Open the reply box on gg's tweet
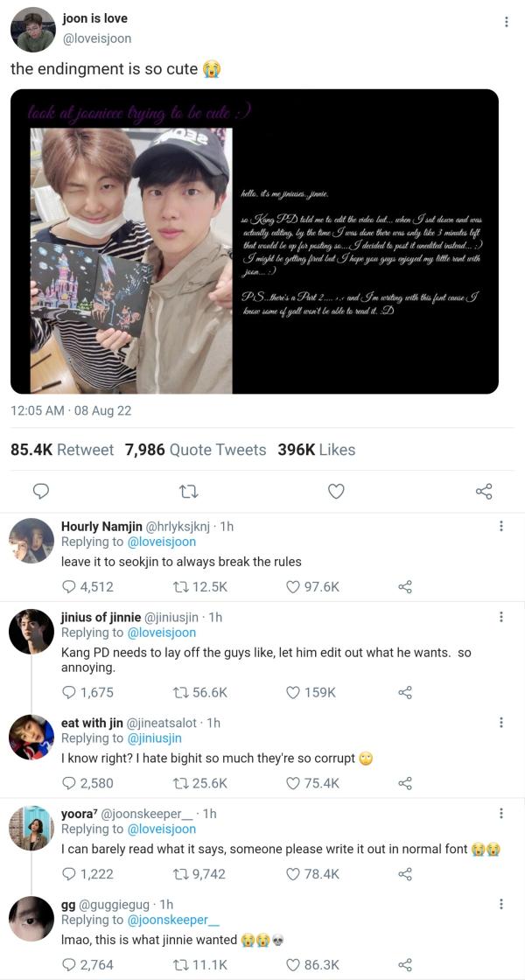Viewport: 525px width, 980px height. 88,965
